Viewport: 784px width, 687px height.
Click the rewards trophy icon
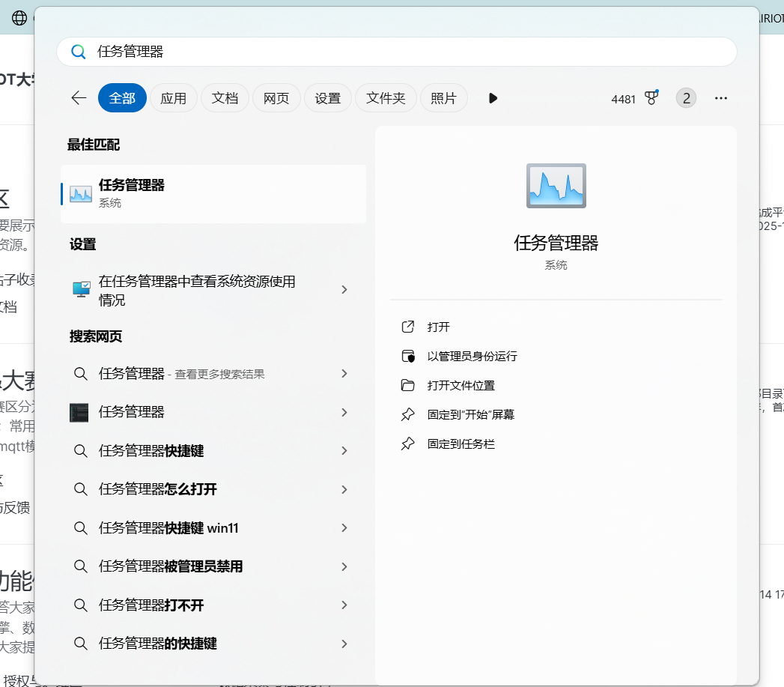pos(651,98)
